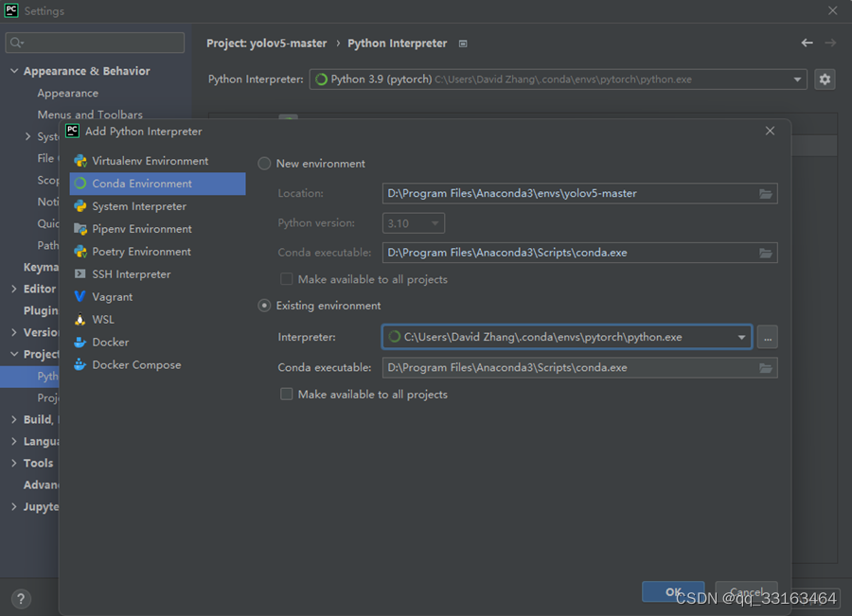Image resolution: width=852 pixels, height=616 pixels.
Task: Collapse the Appearance & Behavior section
Action: pyautogui.click(x=14, y=71)
